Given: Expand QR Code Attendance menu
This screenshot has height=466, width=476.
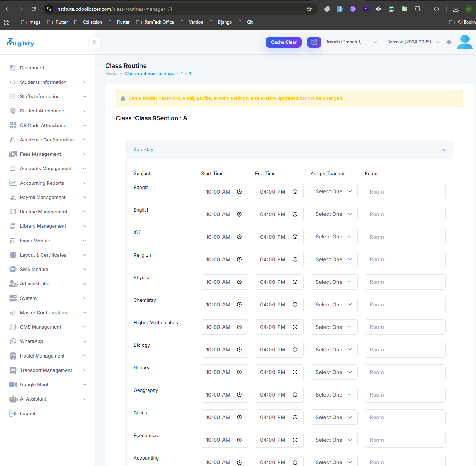Looking at the screenshot, I should [x=47, y=125].
